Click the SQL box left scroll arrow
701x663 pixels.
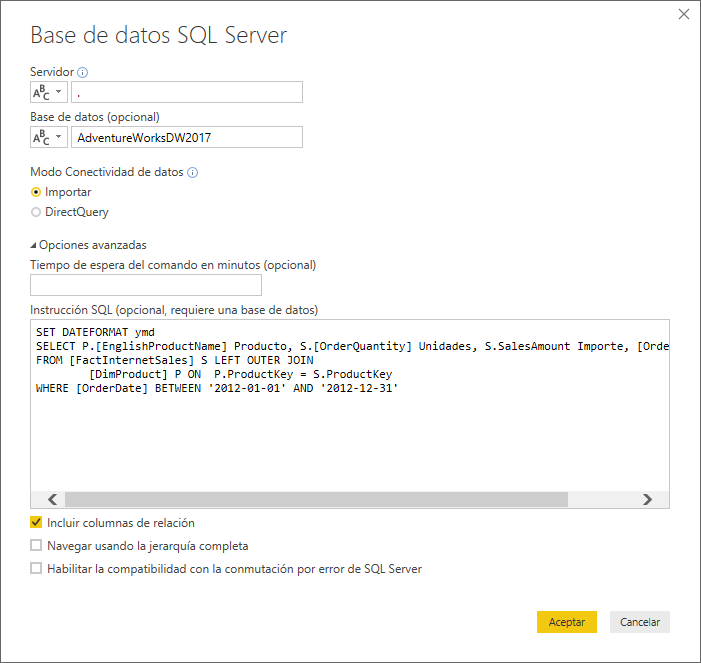pyautogui.click(x=53, y=500)
